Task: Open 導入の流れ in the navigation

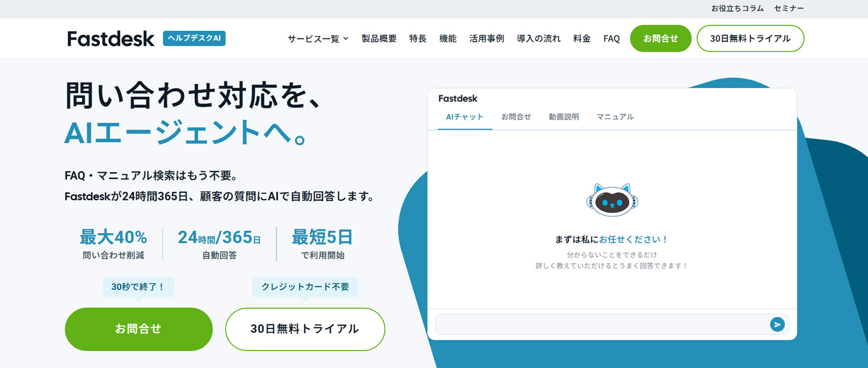Action: tap(539, 38)
